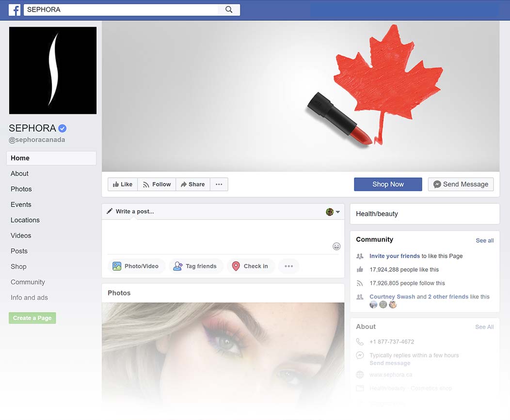Open the emoji picker in post box
Image resolution: width=510 pixels, height=420 pixels.
click(336, 247)
